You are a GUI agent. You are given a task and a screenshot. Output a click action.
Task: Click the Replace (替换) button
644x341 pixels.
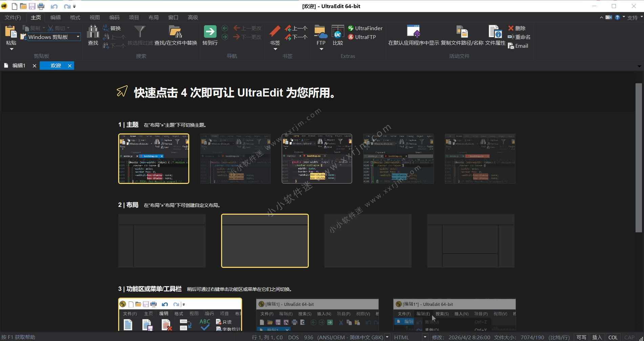tap(111, 28)
